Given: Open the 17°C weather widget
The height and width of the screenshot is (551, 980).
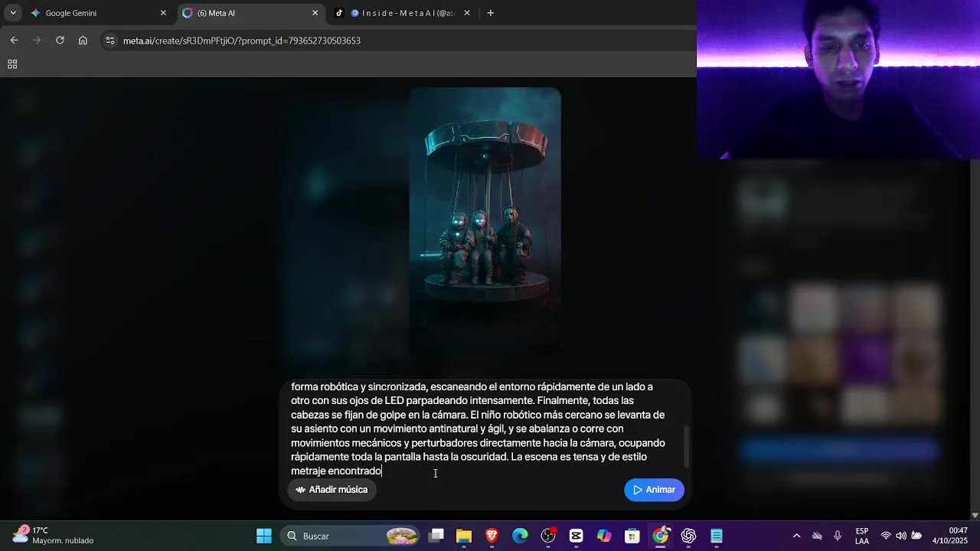Looking at the screenshot, I should (52, 536).
